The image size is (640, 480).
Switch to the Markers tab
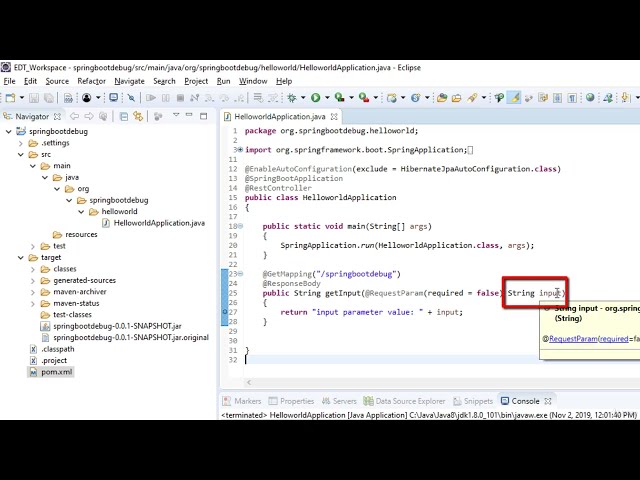coord(242,401)
